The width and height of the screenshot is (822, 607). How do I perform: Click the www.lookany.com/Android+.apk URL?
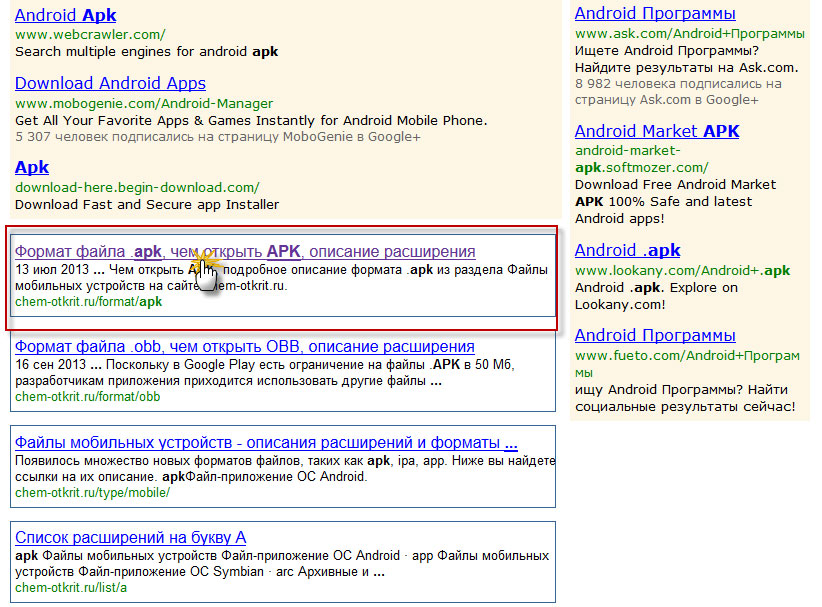pyautogui.click(x=682, y=271)
